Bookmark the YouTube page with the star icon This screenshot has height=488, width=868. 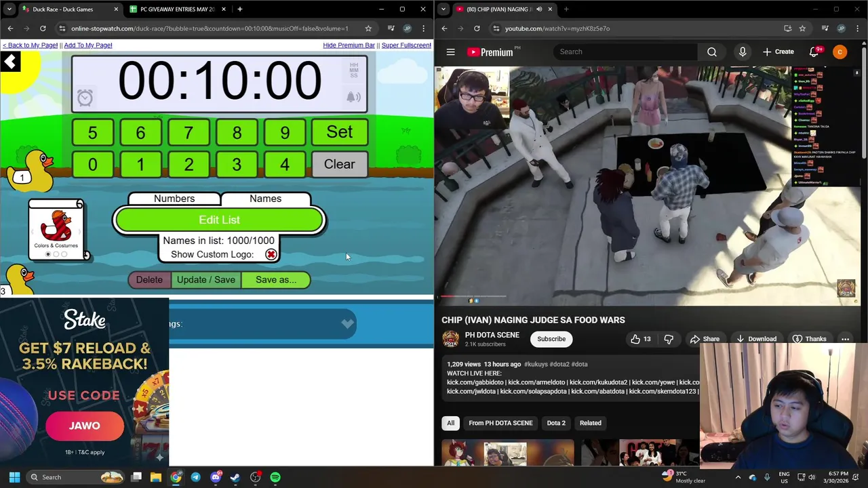(802, 28)
